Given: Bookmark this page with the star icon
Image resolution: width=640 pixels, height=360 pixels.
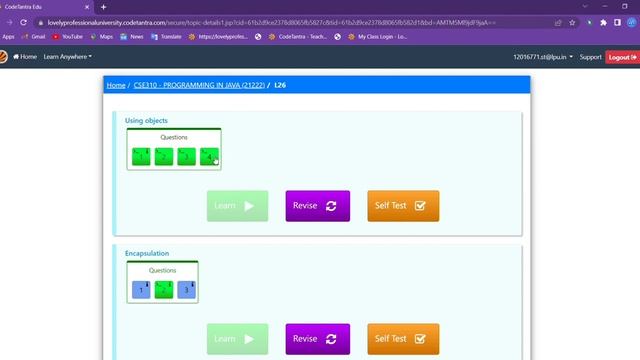Looking at the screenshot, I should coord(572,23).
